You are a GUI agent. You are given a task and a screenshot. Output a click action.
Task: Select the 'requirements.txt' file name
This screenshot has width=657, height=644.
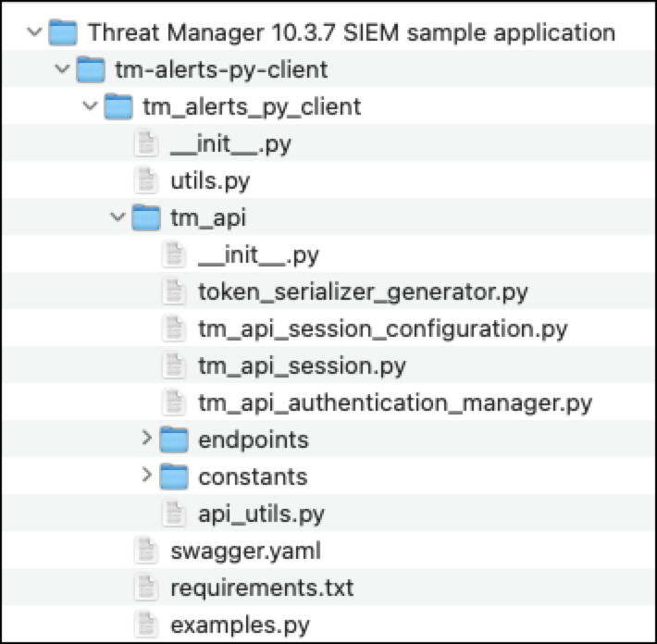coord(262,588)
